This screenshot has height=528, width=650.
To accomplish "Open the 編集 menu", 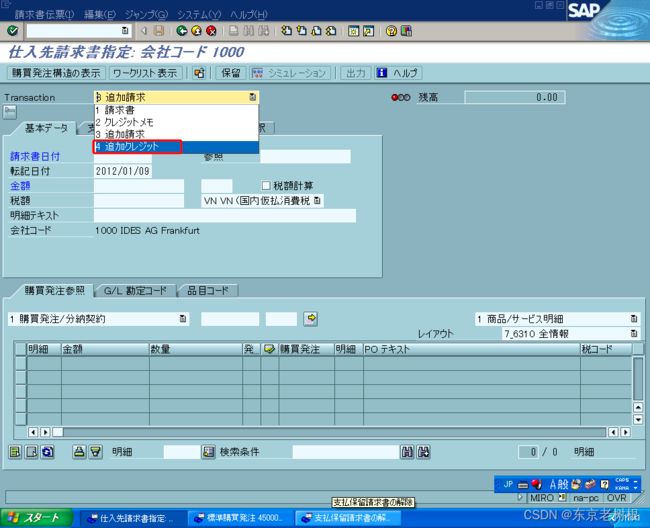I will click(x=100, y=15).
